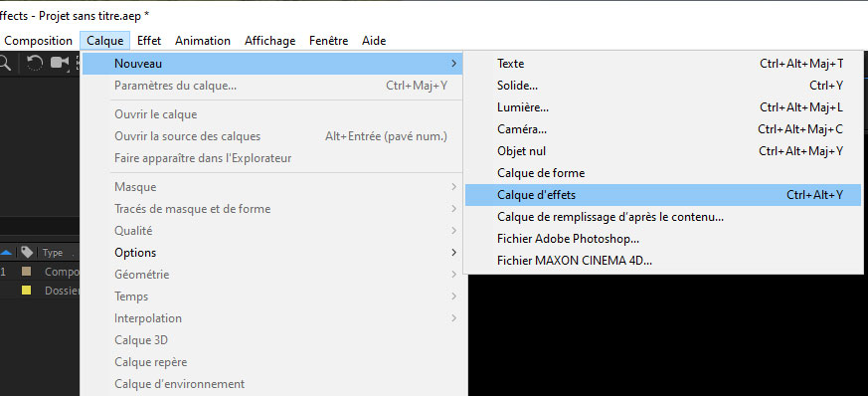Click the yellow label swatch of Dossier item
This screenshot has width=868, height=396.
click(x=26, y=291)
